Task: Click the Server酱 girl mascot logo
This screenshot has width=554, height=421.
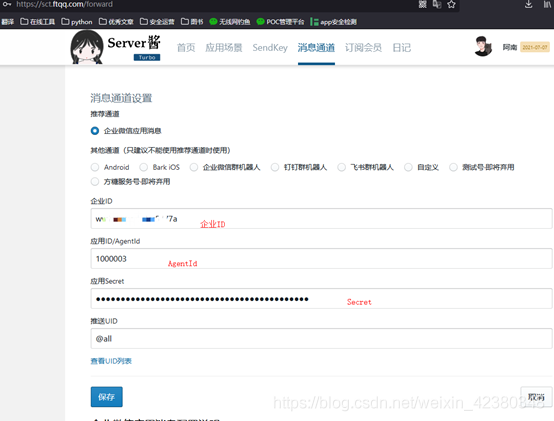Action: click(x=87, y=47)
